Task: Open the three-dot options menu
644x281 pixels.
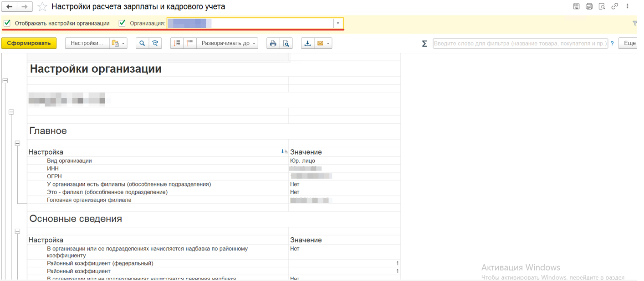Action: point(627,6)
